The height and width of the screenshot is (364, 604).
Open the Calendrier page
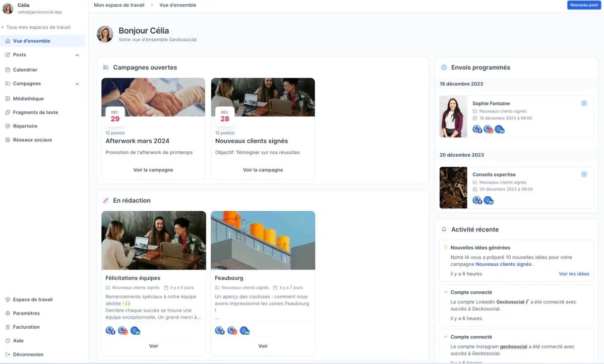pyautogui.click(x=25, y=70)
